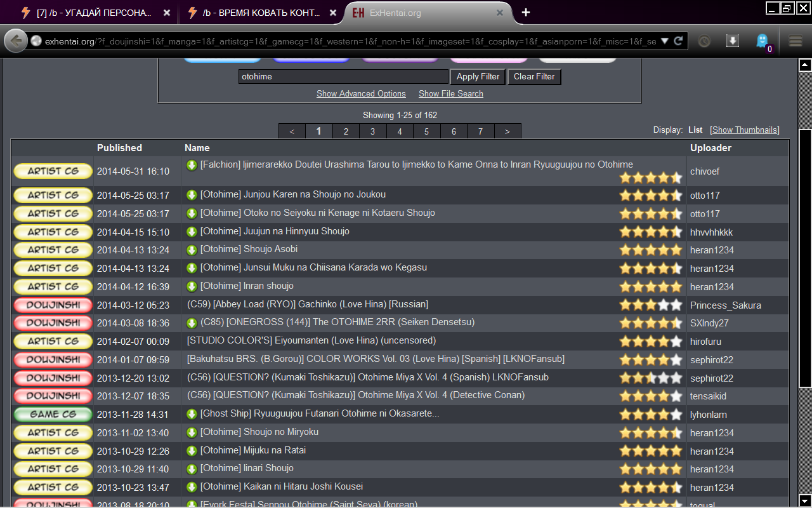This screenshot has width=812, height=508.
Task: Click the Uploader column header
Action: 710,148
